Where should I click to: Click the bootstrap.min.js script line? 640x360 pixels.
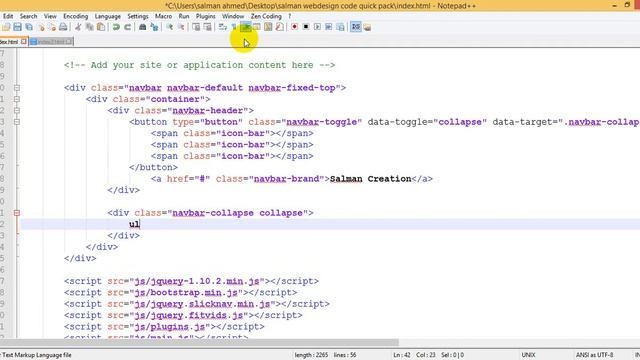180,293
